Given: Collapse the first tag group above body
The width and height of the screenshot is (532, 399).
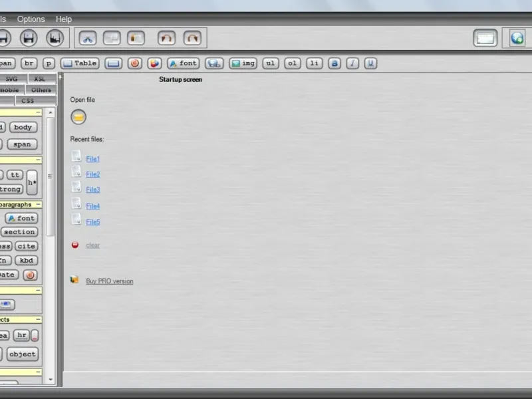Looking at the screenshot, I should click(x=39, y=112).
